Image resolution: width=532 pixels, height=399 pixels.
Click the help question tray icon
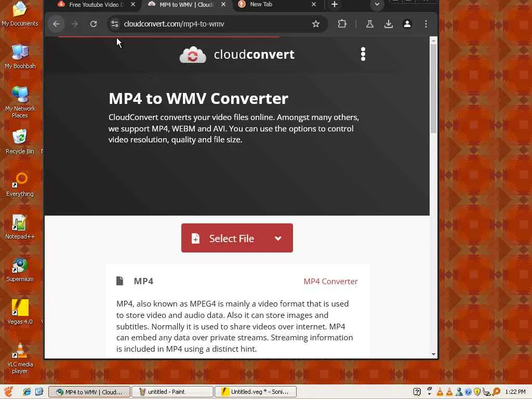click(417, 392)
